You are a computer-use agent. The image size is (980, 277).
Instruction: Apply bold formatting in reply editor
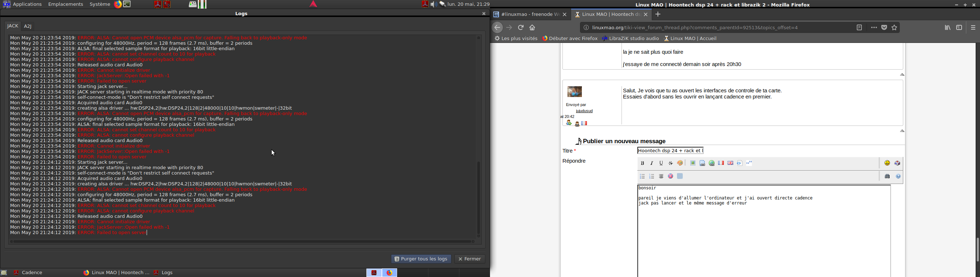[642, 163]
